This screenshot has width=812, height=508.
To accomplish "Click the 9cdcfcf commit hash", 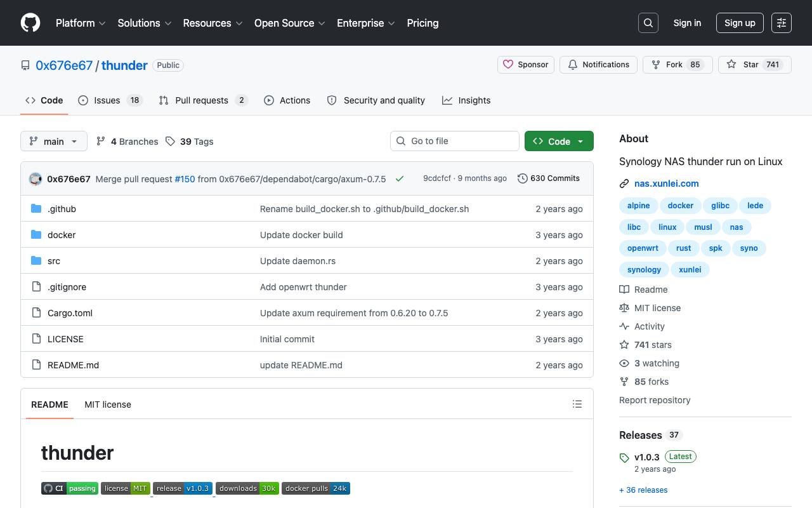I will point(437,178).
